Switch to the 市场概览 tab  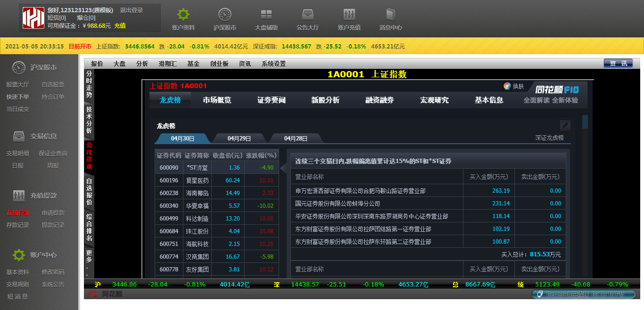[218, 100]
